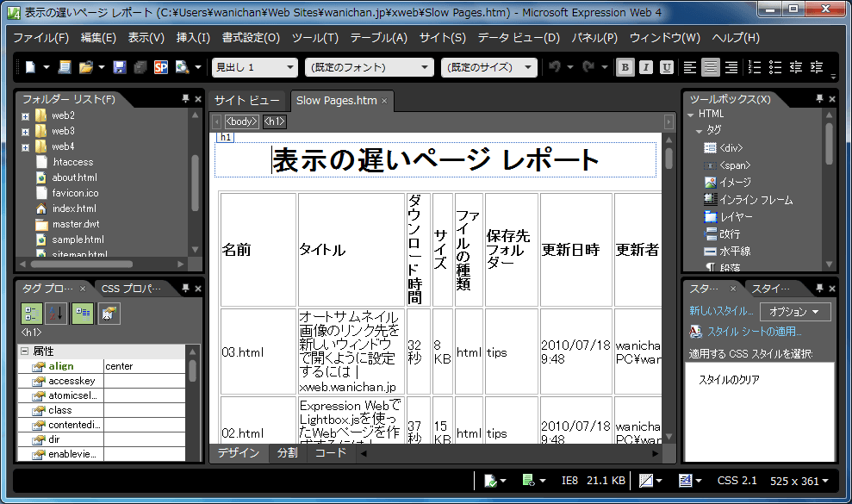Click the 新しいスタイル link
852x504 pixels.
pyautogui.click(x=720, y=311)
